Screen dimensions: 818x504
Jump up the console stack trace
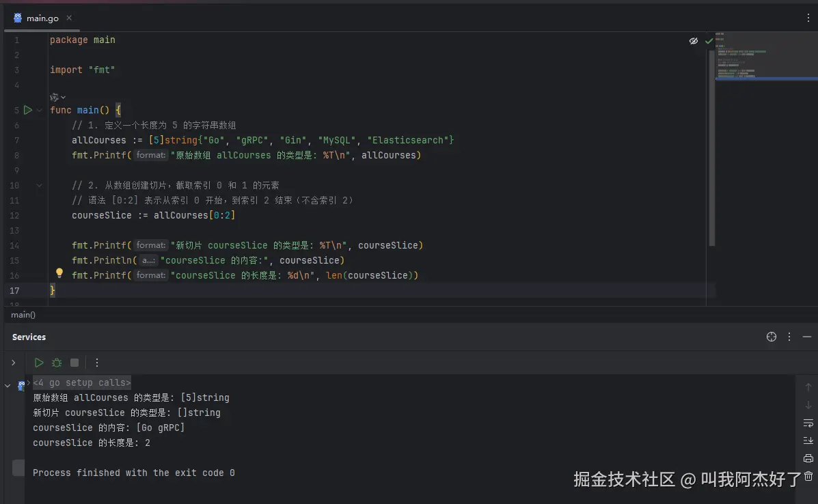pos(808,387)
